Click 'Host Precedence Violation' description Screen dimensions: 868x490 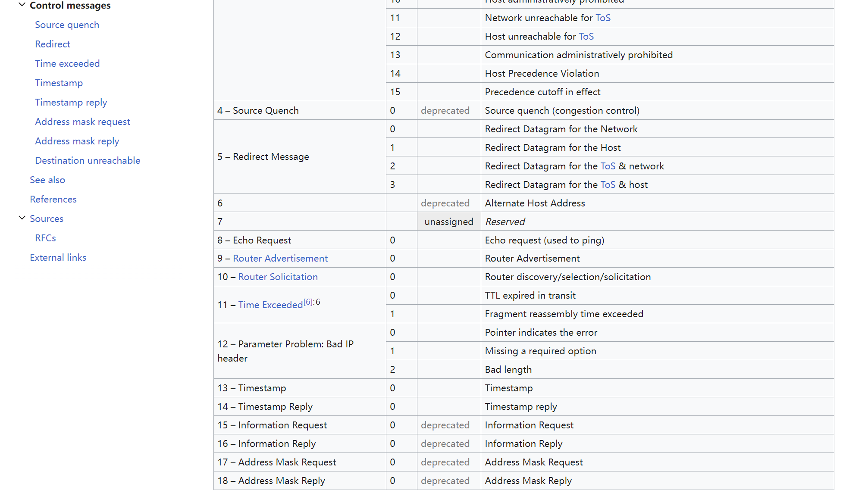click(x=542, y=73)
